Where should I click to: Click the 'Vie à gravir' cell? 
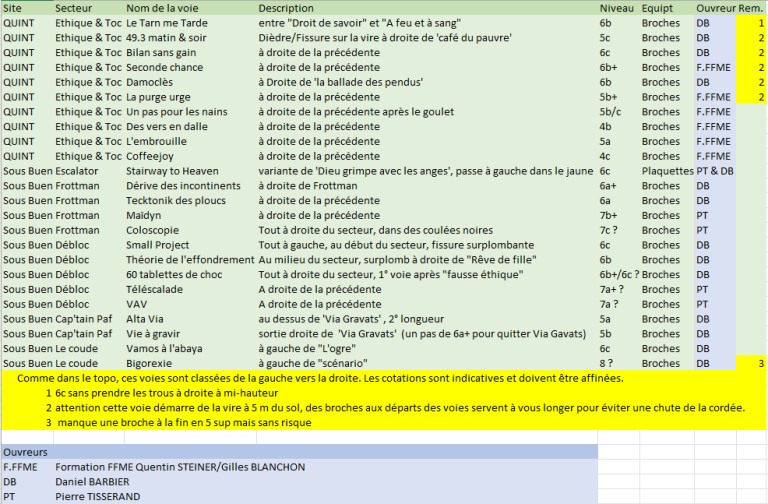pos(191,334)
